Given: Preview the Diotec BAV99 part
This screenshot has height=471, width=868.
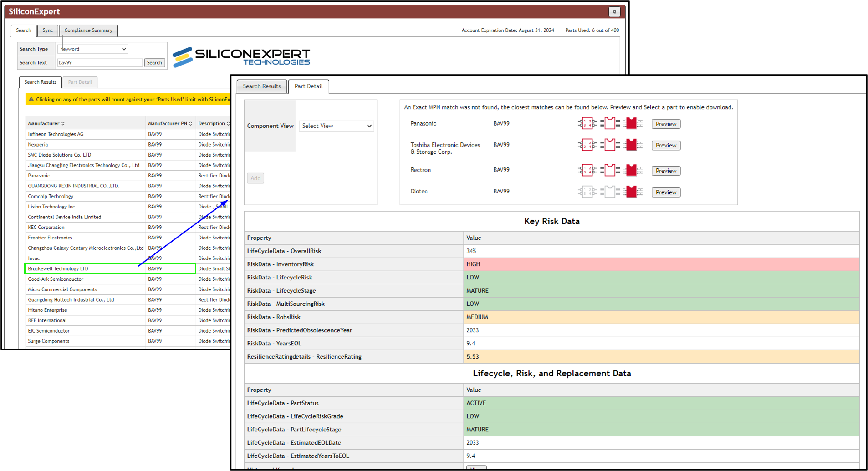Looking at the screenshot, I should coord(665,192).
